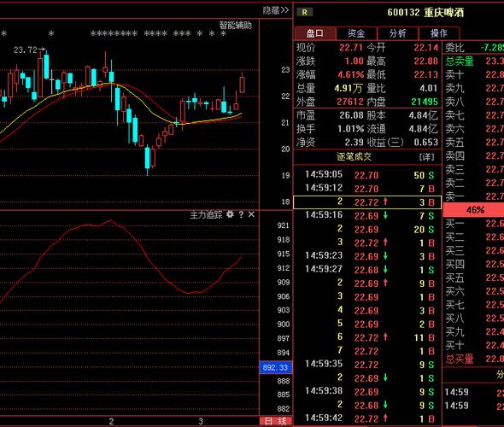Collapse side panel with 隐藏>> button
Viewport: 504px width, 427px height.
click(276, 10)
